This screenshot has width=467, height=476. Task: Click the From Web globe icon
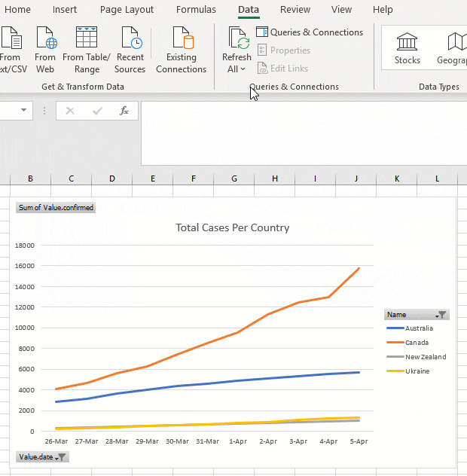pyautogui.click(x=47, y=38)
